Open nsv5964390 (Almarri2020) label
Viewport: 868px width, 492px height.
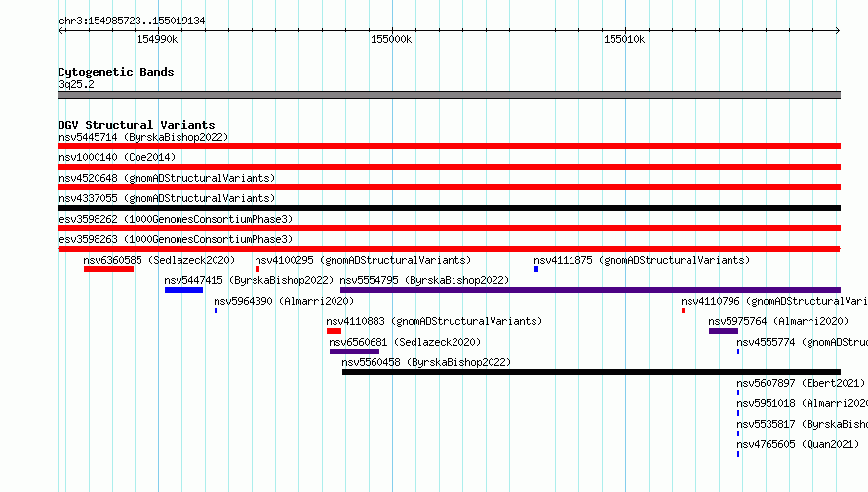(x=284, y=301)
